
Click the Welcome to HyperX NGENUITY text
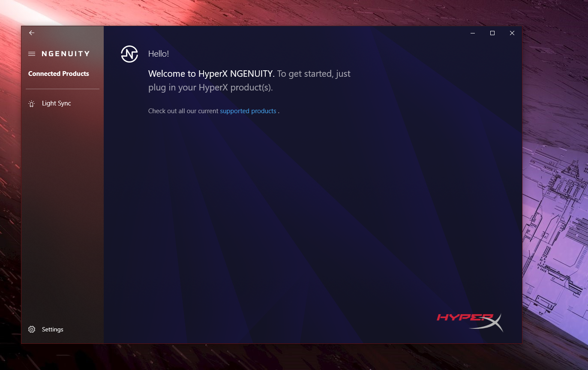211,74
